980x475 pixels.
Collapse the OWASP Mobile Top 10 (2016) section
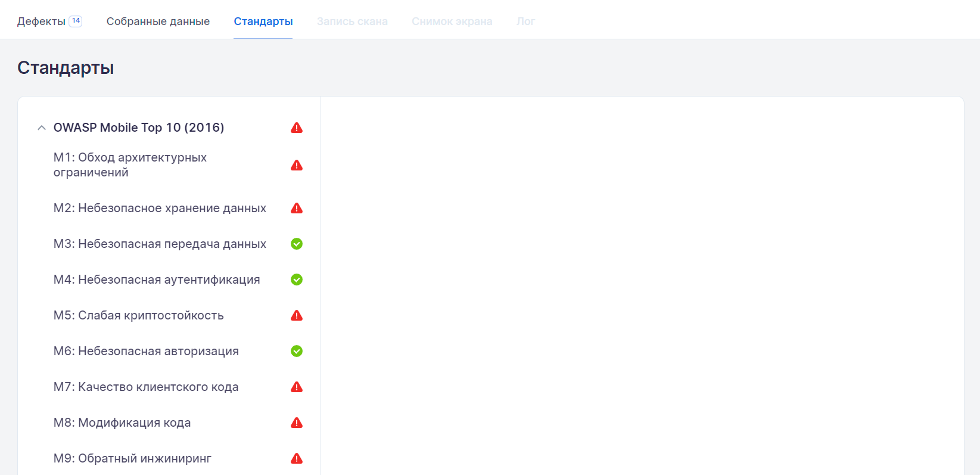tap(42, 128)
